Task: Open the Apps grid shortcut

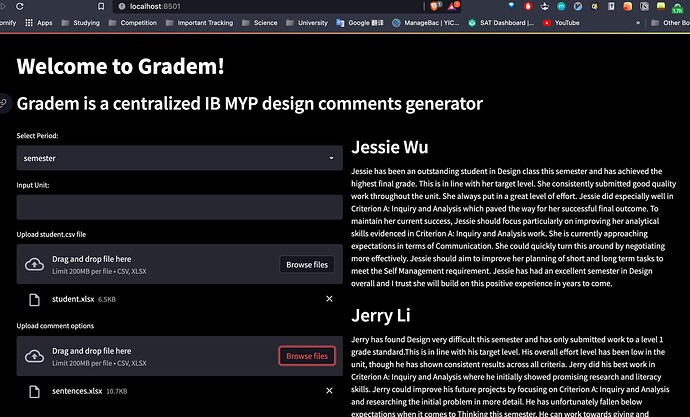Action: tap(39, 22)
